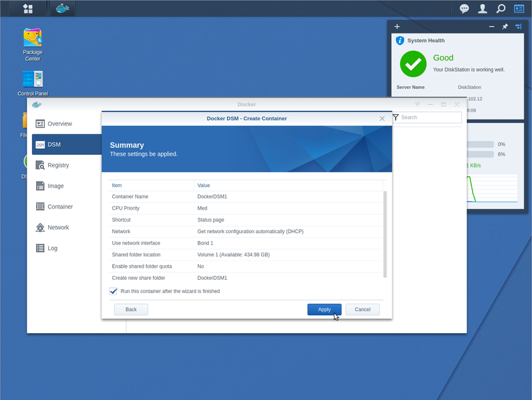This screenshot has height=400, width=532.
Task: Close the Docker window
Action: [457, 105]
